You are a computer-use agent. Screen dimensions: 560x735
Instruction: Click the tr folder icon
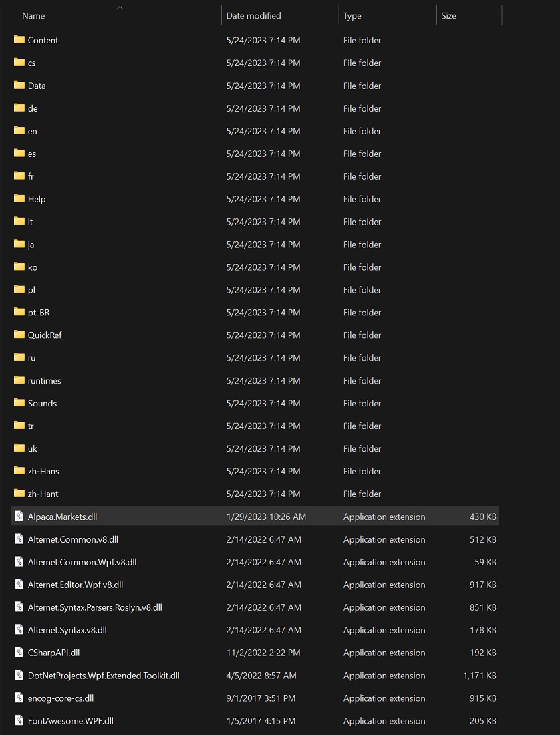(x=19, y=425)
